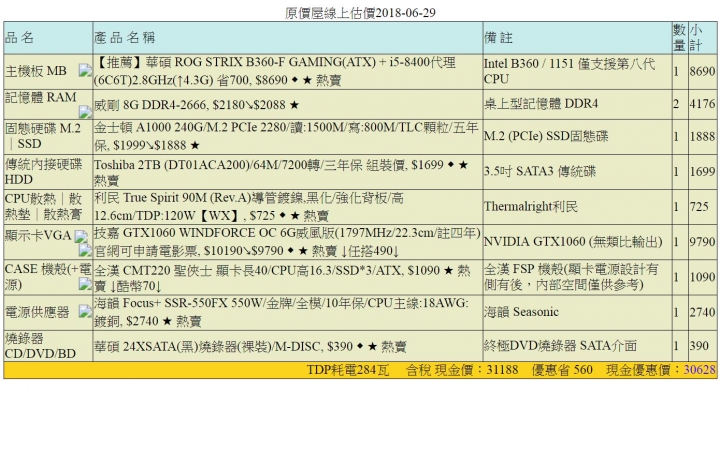Click the subtotal 2740 for power supply
The image size is (720, 453).
point(702,312)
